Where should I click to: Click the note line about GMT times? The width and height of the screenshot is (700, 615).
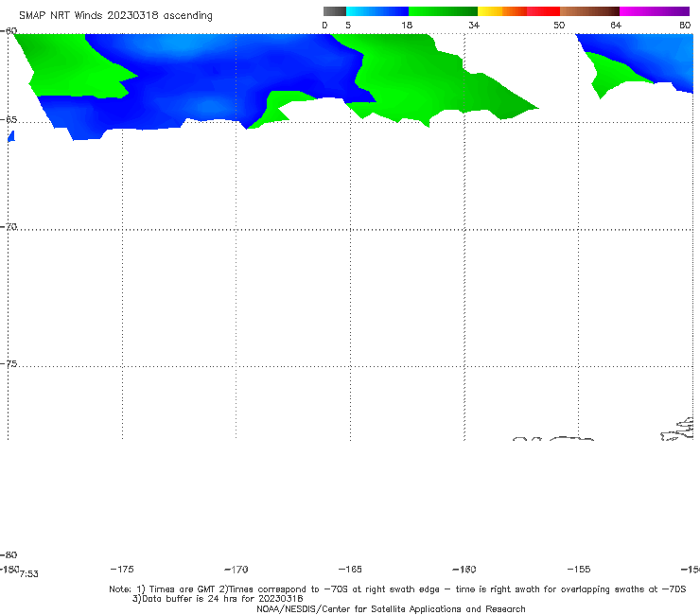397,589
